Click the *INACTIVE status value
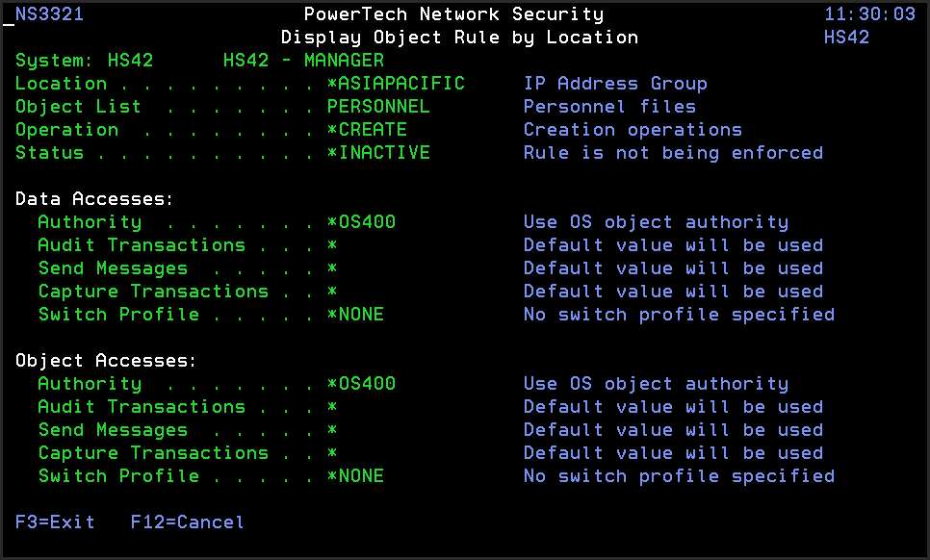The image size is (930, 560). pyautogui.click(x=378, y=153)
